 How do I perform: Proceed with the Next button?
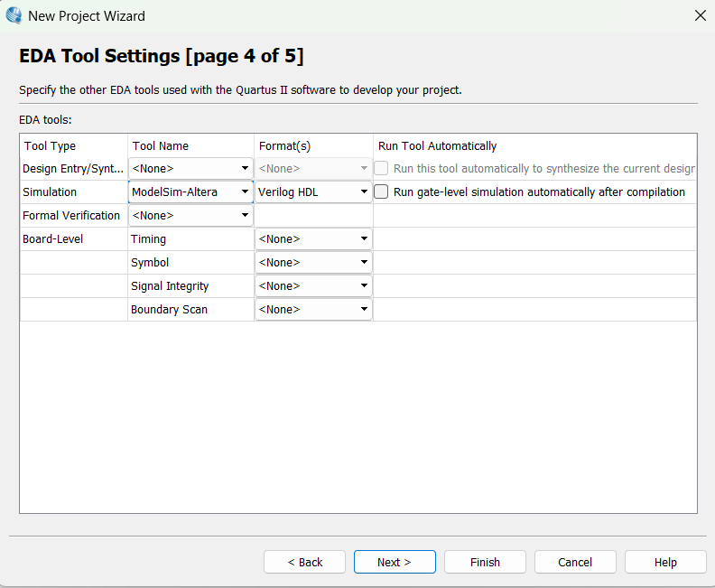pyautogui.click(x=395, y=562)
